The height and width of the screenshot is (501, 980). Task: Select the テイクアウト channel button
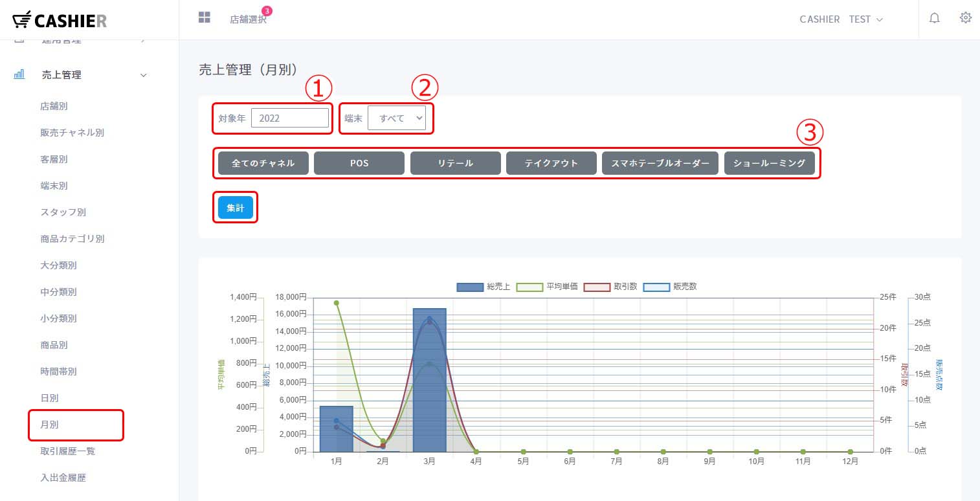pyautogui.click(x=551, y=163)
